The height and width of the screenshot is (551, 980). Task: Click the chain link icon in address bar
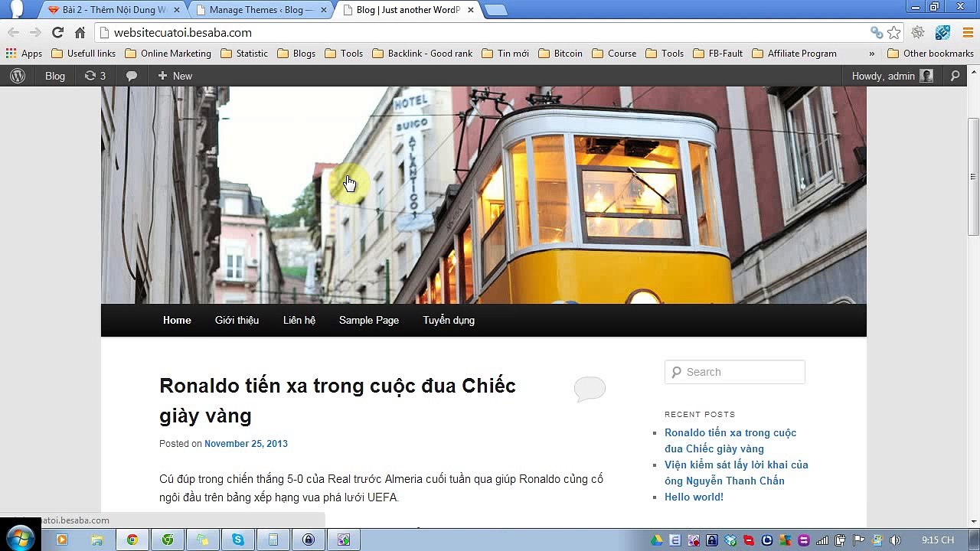click(877, 32)
